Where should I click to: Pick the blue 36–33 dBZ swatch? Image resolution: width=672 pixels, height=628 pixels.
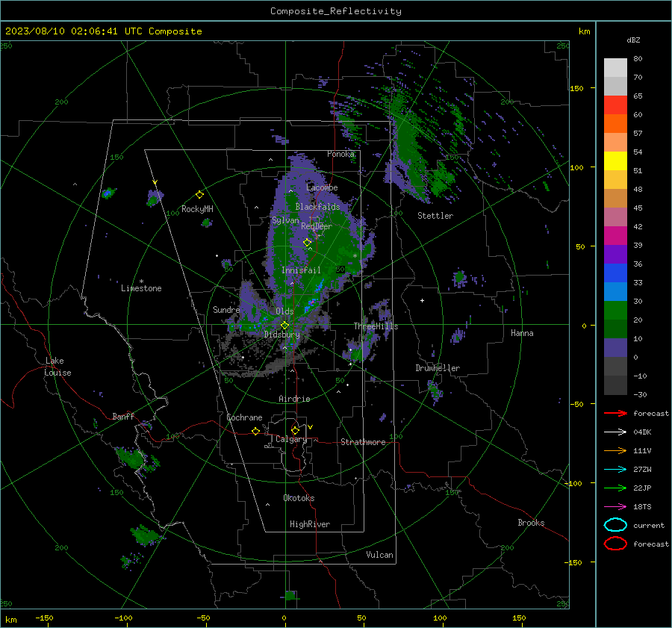(x=615, y=273)
